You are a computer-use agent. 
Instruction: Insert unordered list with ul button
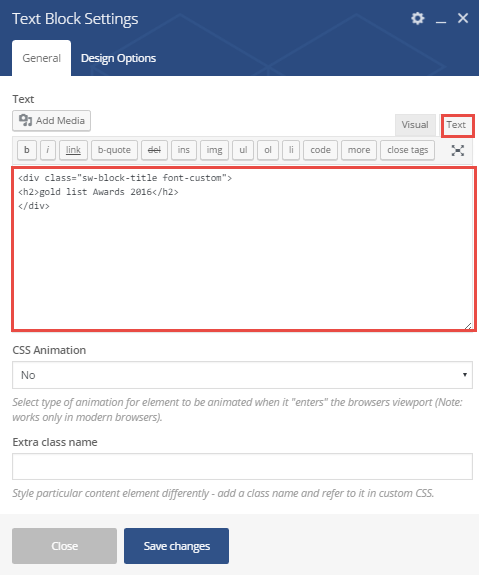pos(243,150)
